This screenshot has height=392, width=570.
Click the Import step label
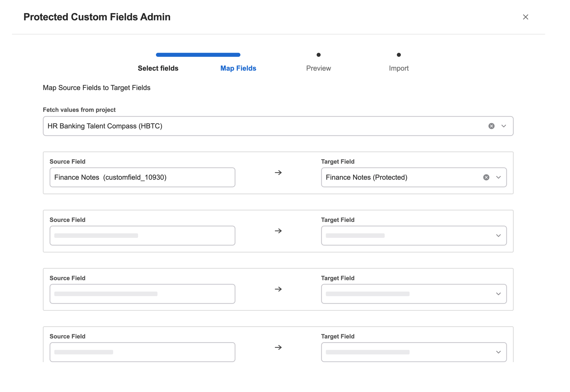pyautogui.click(x=399, y=68)
